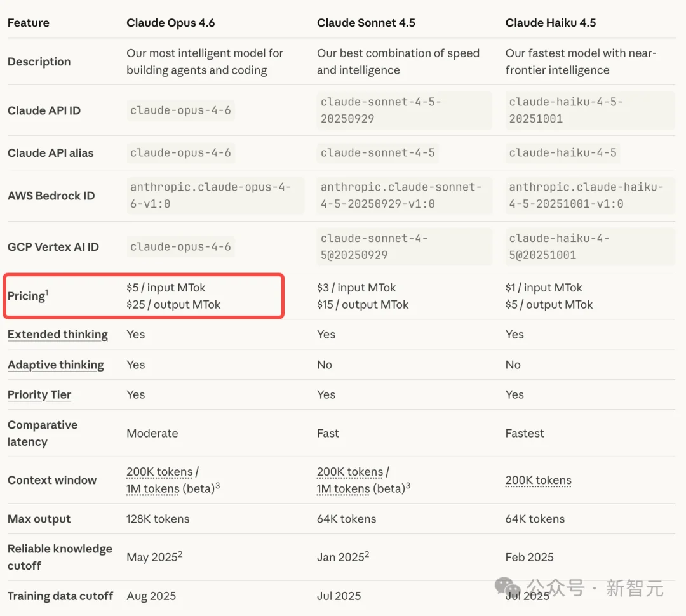
Task: Click the claude-haiku-4-5-20251001 API ID code
Action: click(x=566, y=110)
